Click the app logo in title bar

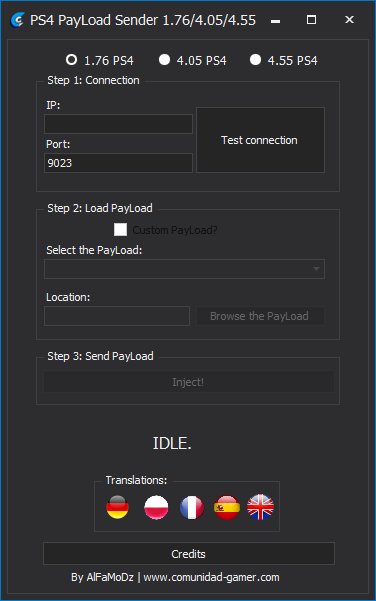[x=17, y=20]
